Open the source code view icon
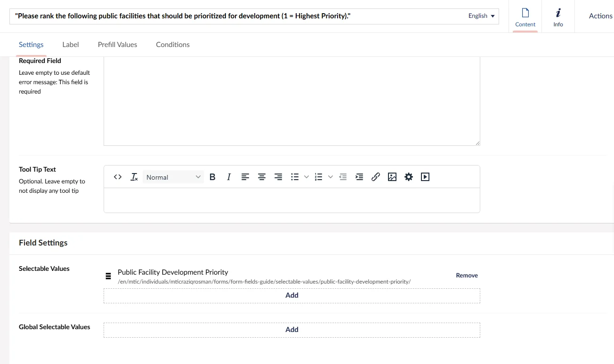Viewport: 614px width, 364px height. tap(118, 177)
